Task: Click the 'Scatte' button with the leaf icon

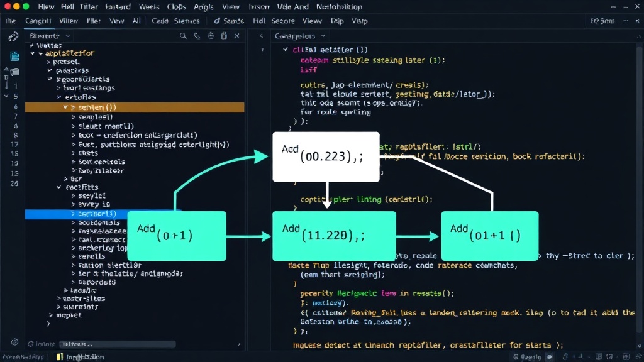Action: coord(229,21)
